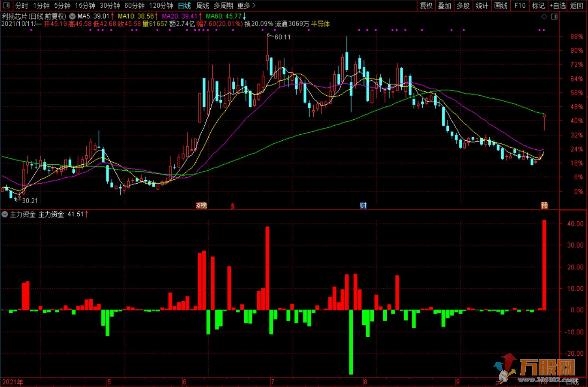Screen dimensions: 588x387
Task: Click the 88% axis label
Action: click(576, 37)
